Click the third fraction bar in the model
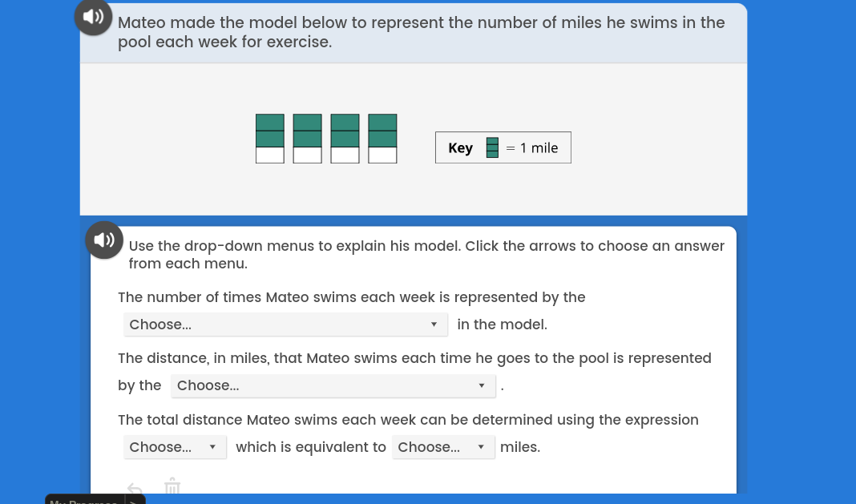 345,139
